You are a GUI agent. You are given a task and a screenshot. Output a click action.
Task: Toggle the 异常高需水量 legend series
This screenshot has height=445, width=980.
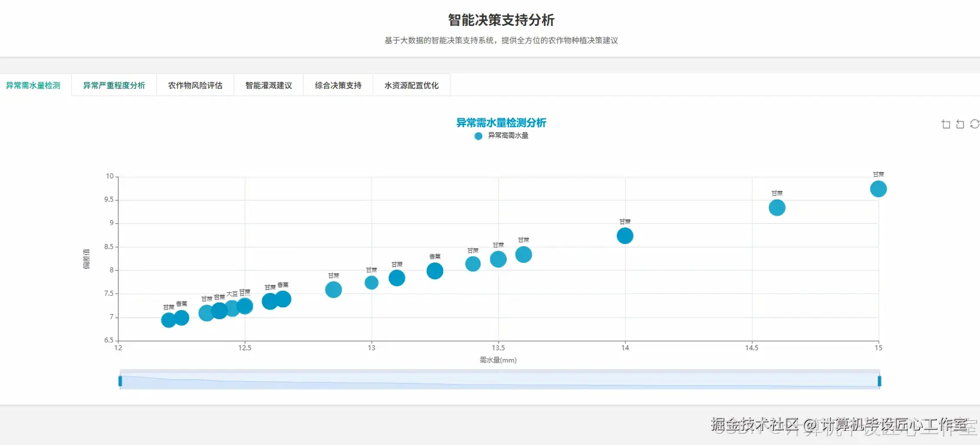[x=501, y=136]
